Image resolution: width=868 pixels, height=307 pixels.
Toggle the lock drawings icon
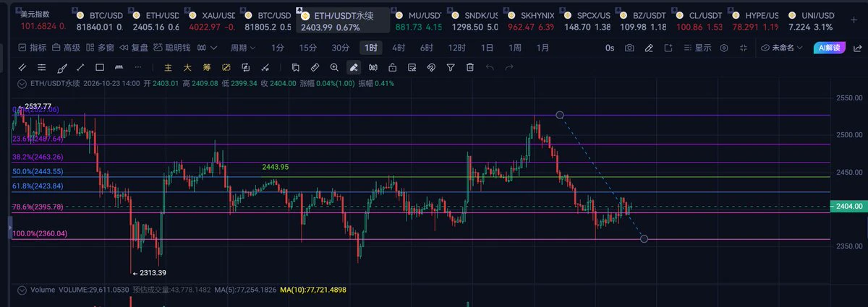393,67
